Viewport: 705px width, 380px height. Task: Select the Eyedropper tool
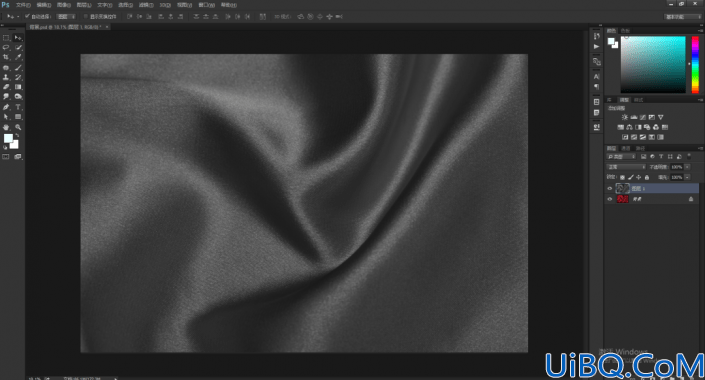tap(18, 57)
